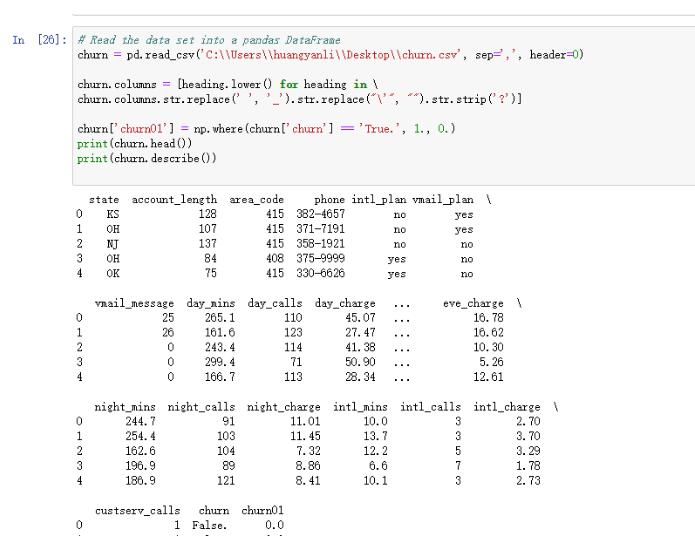Click state value 'NJ'
Image resolution: width=695 pixels, height=536 pixels.
point(113,244)
